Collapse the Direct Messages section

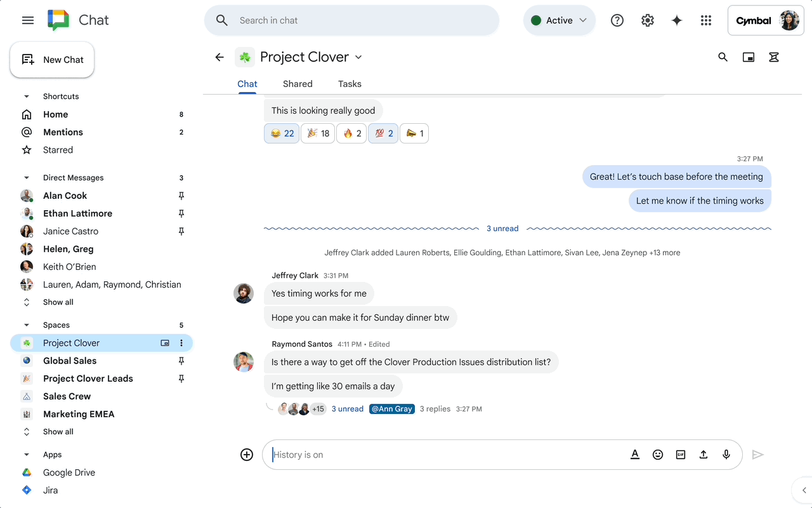click(26, 177)
